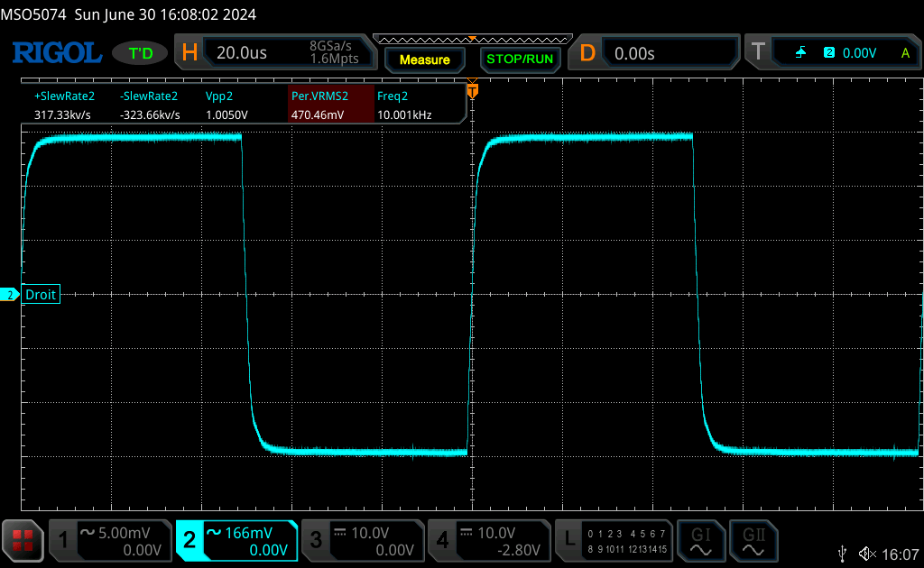Viewport: 924px width, 568px height.
Task: Select the rising edge trigger slope icon
Action: (x=800, y=53)
